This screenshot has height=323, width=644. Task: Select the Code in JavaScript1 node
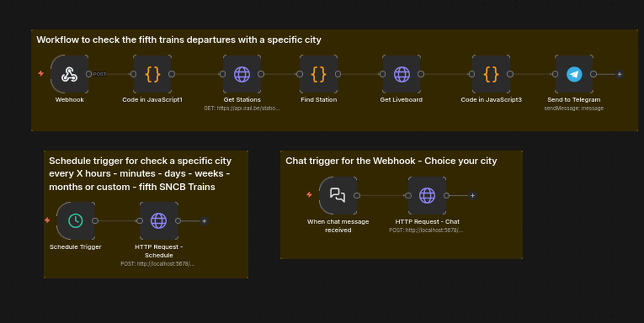coord(153,74)
